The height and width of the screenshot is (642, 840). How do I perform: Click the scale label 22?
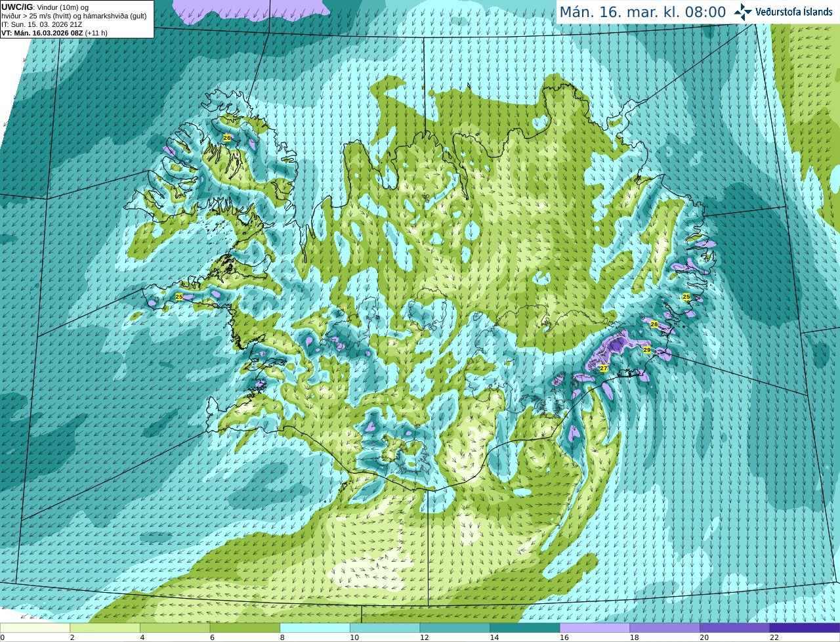point(774,637)
